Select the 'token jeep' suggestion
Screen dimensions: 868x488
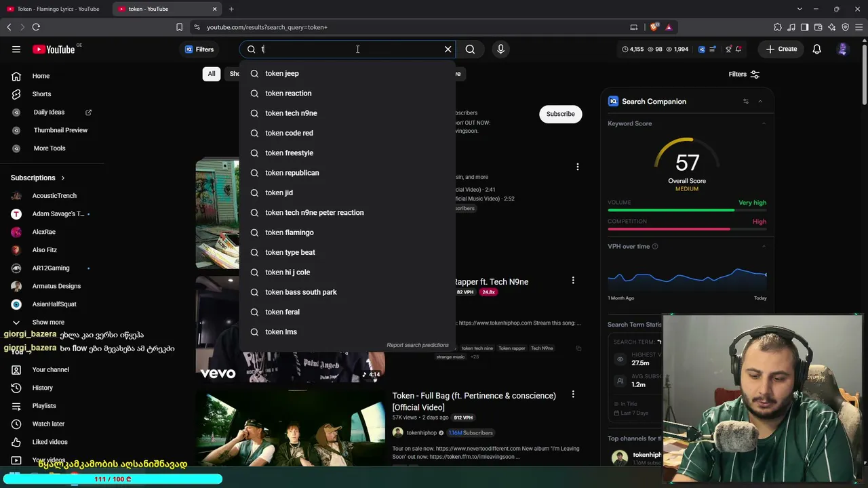coord(347,73)
